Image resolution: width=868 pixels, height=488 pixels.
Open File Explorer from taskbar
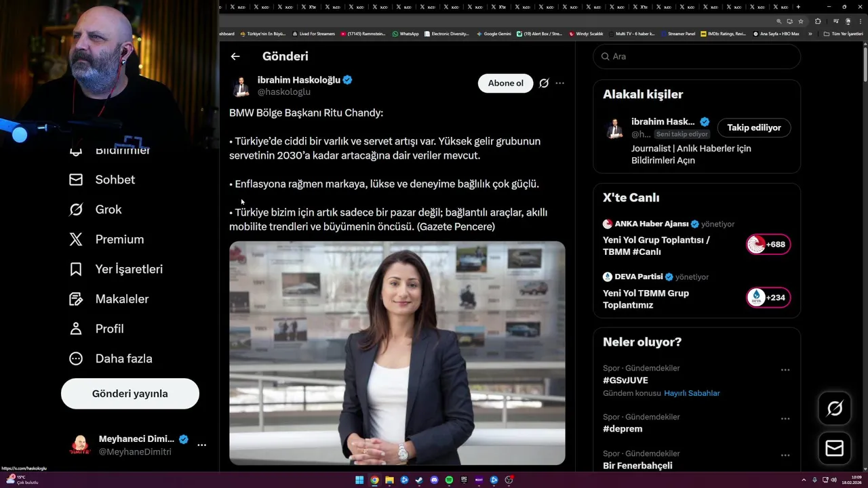(389, 480)
